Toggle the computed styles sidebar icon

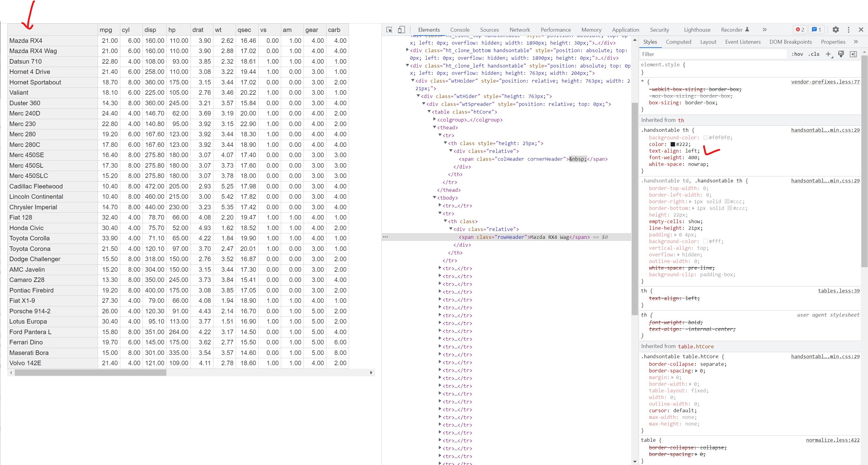pos(853,54)
